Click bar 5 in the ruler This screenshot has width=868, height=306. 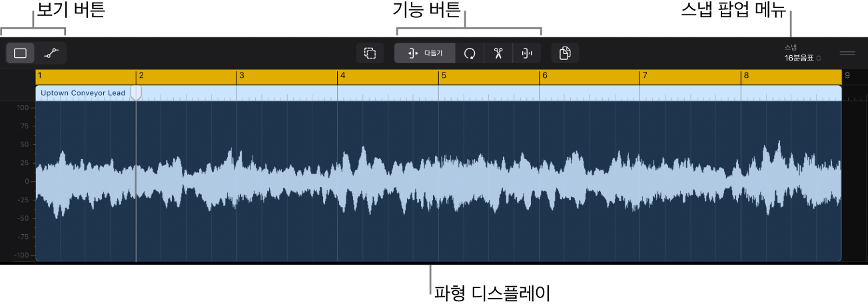point(443,75)
